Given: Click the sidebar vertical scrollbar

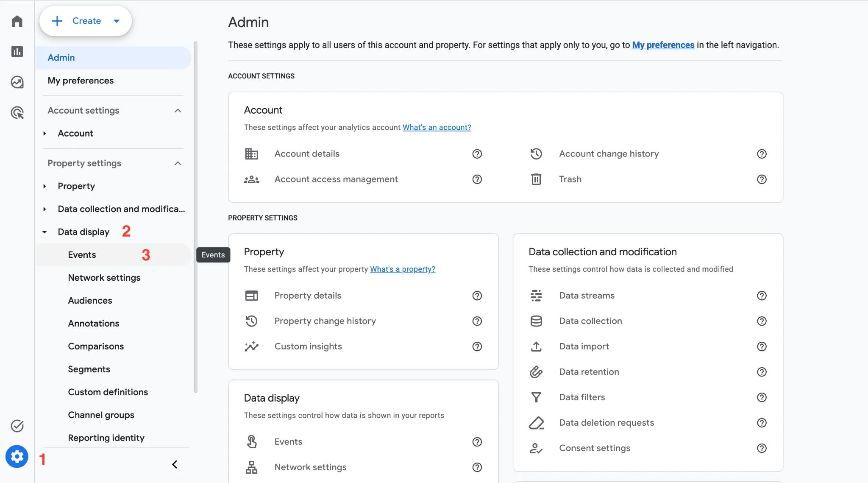Looking at the screenshot, I should (x=195, y=217).
